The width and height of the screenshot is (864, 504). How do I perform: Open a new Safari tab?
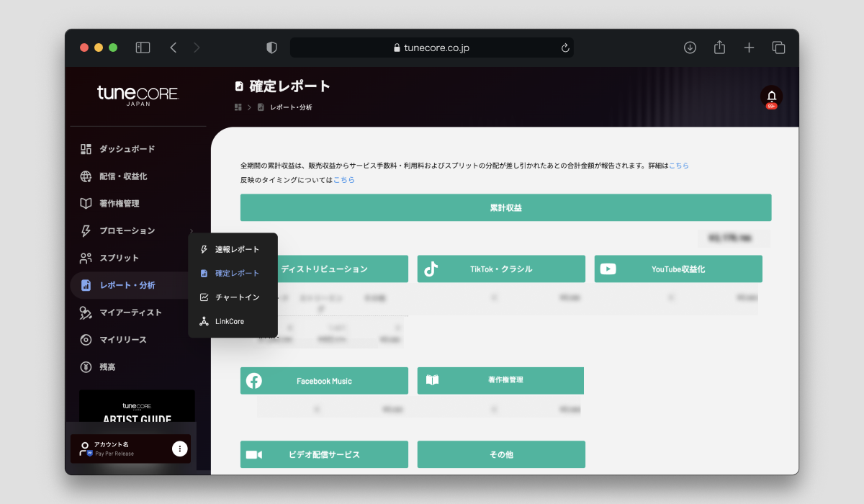[749, 48]
